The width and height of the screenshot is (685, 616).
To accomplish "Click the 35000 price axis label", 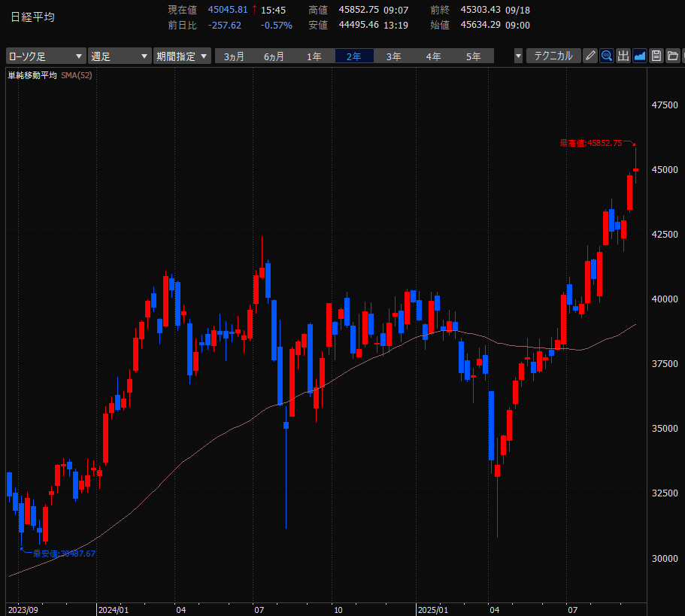I will click(x=665, y=428).
